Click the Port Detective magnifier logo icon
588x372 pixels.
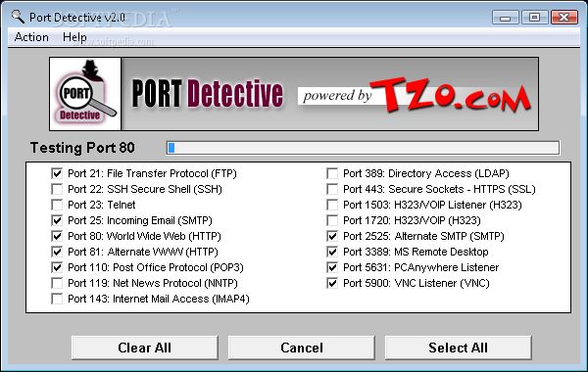pos(85,94)
